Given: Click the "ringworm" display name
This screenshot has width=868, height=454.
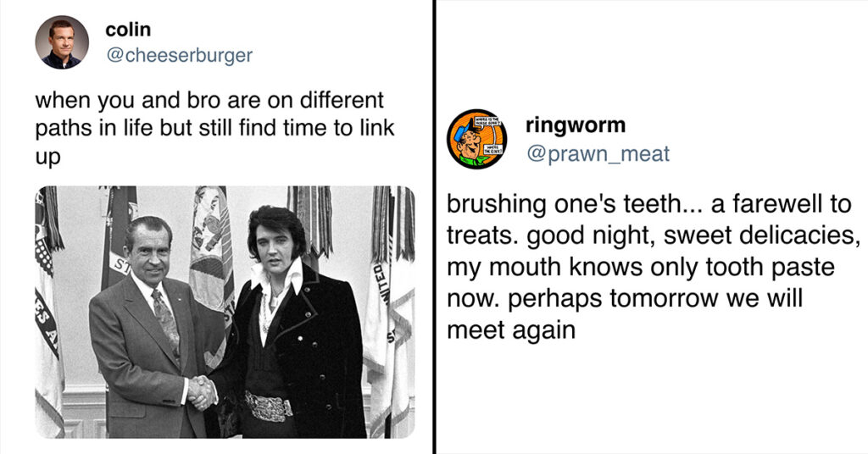Looking at the screenshot, I should point(576,125).
